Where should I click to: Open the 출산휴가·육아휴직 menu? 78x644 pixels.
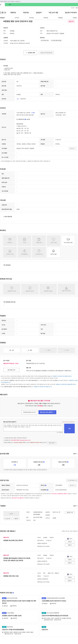pyautogui.click(x=71, y=12)
